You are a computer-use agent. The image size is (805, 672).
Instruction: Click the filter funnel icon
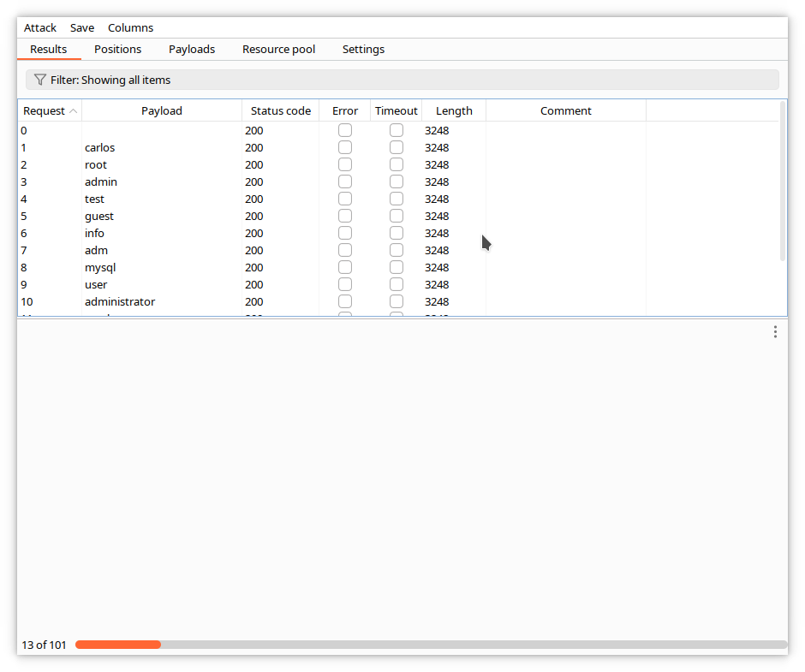(39, 80)
